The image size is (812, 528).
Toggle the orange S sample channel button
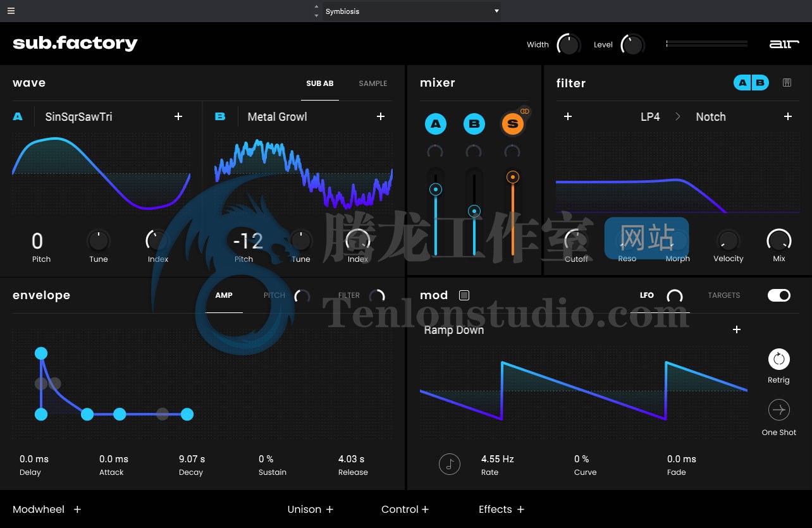pos(512,124)
